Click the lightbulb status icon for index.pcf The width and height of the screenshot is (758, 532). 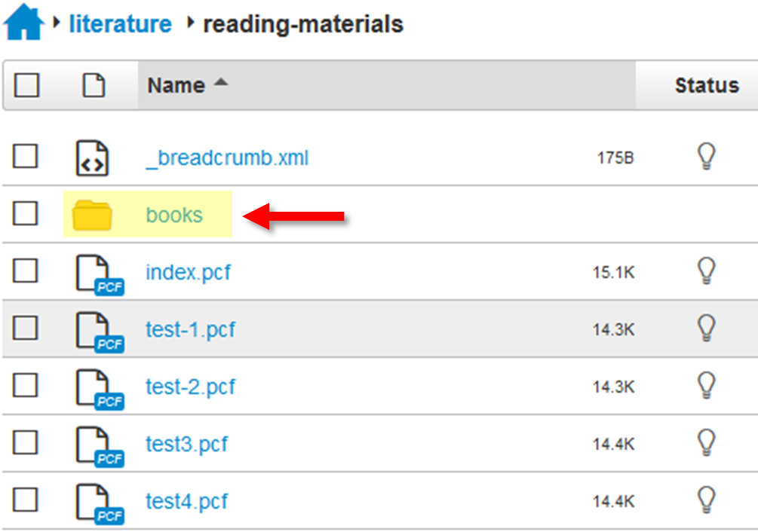[x=705, y=271]
